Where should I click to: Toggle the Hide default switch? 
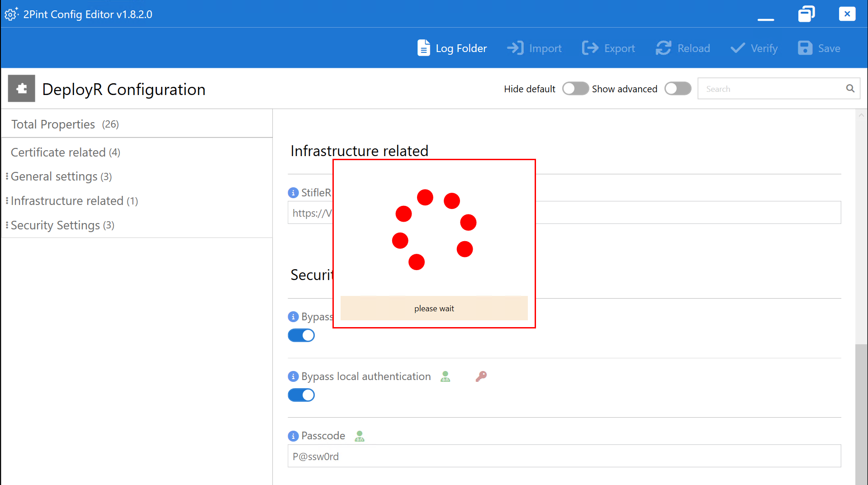point(575,89)
